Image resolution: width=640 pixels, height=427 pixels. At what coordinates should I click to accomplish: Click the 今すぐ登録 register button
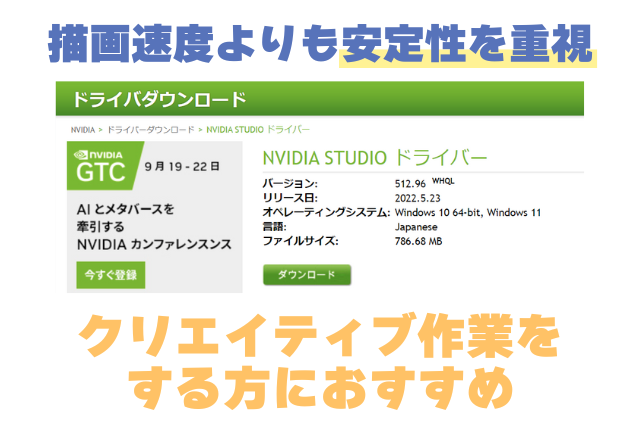(111, 275)
